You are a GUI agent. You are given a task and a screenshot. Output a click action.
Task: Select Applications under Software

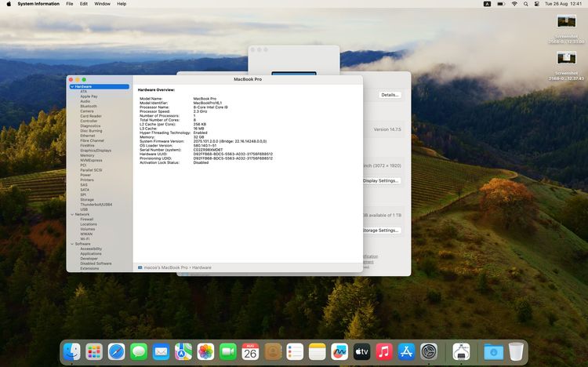coord(91,253)
